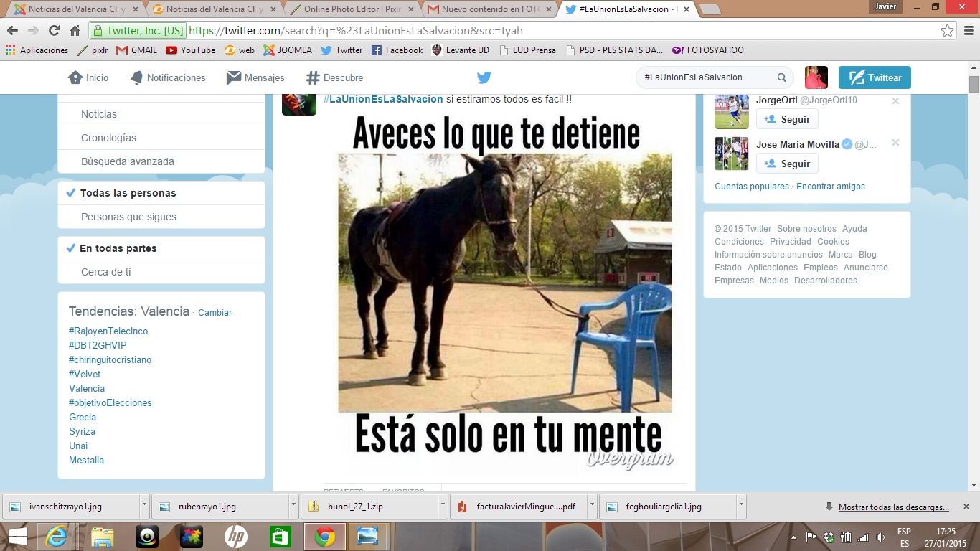Open JOOMLA bookmark
This screenshot has height=551, width=980.
pyautogui.click(x=288, y=50)
